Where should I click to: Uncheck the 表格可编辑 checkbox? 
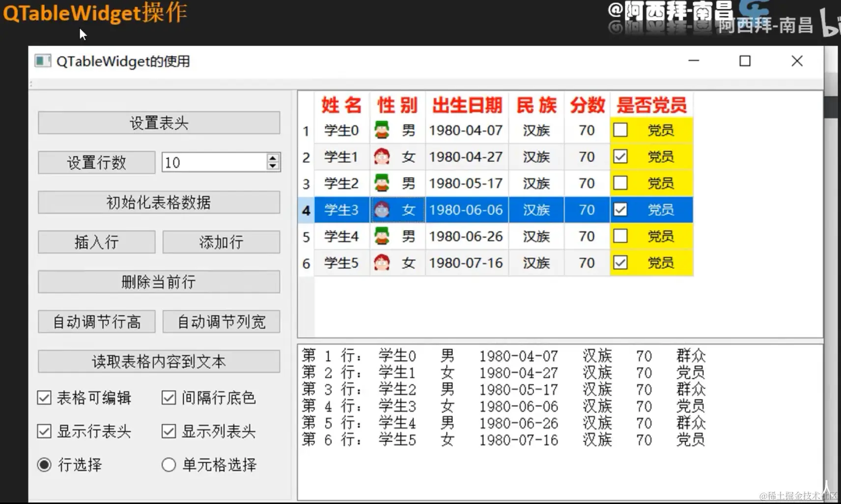(44, 398)
